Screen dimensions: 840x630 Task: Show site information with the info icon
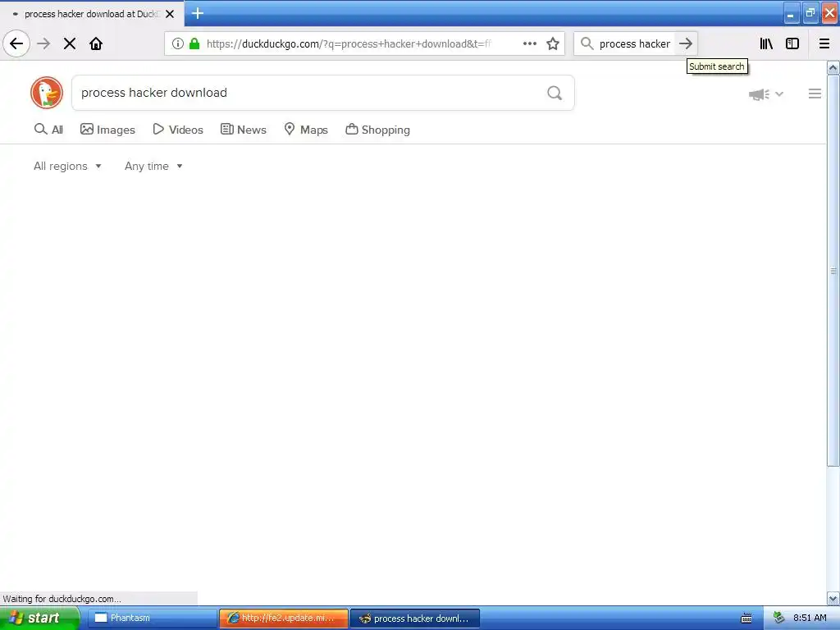click(178, 43)
